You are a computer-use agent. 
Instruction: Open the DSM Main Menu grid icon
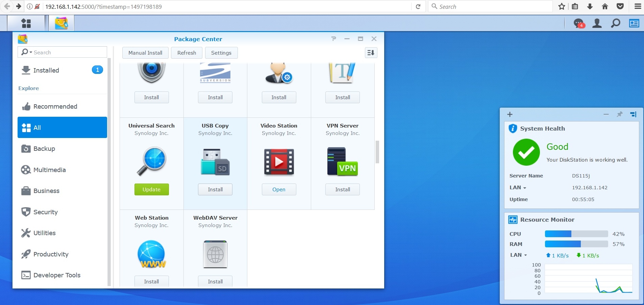(26, 23)
